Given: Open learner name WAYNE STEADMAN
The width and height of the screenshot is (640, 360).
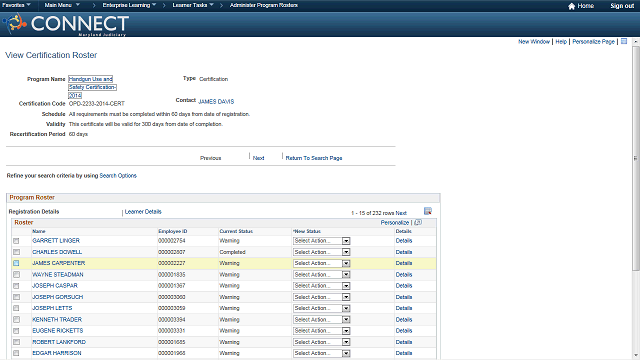Looking at the screenshot, I should 58,275.
